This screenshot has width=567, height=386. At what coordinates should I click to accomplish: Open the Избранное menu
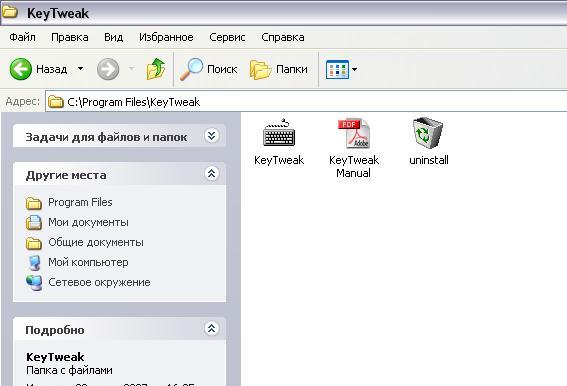coord(166,37)
